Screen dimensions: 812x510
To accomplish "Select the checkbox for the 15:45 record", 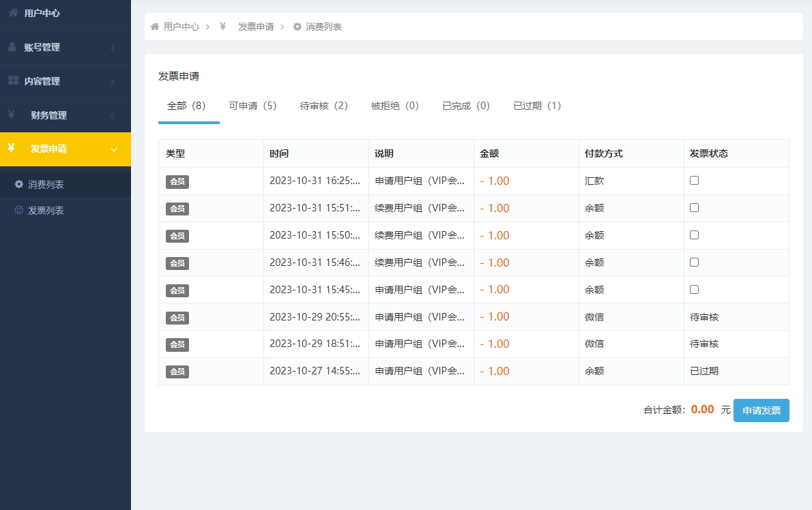I will [x=694, y=289].
